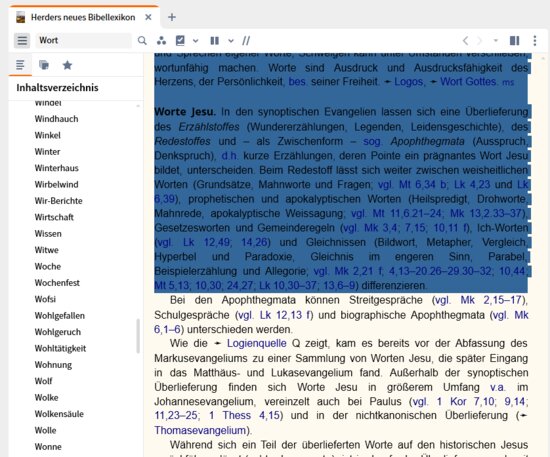Click the search magnifier icon

[x=142, y=41]
